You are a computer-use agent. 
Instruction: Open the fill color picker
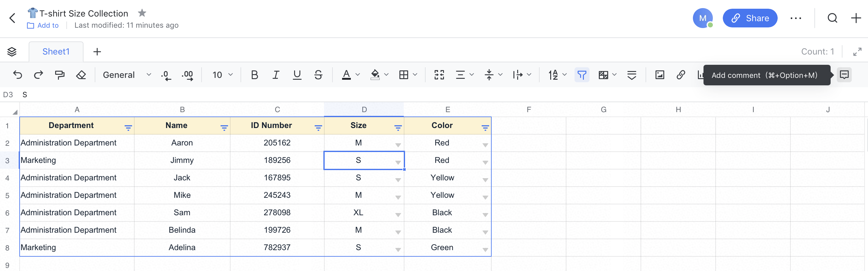click(x=386, y=74)
